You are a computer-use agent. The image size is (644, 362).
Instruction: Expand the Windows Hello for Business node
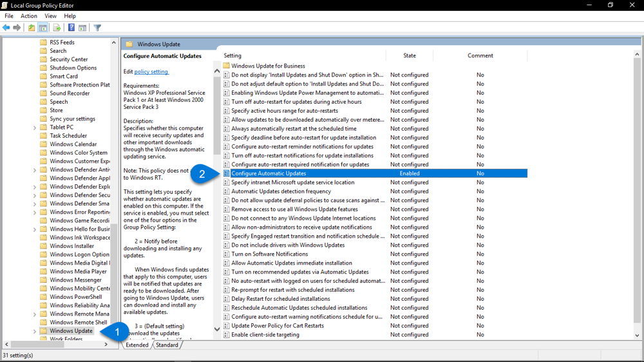coord(35,229)
